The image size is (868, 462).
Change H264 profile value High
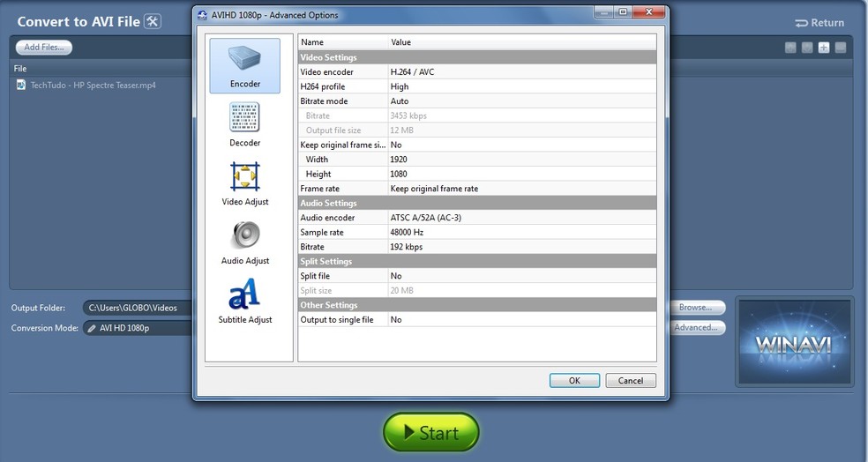522,86
